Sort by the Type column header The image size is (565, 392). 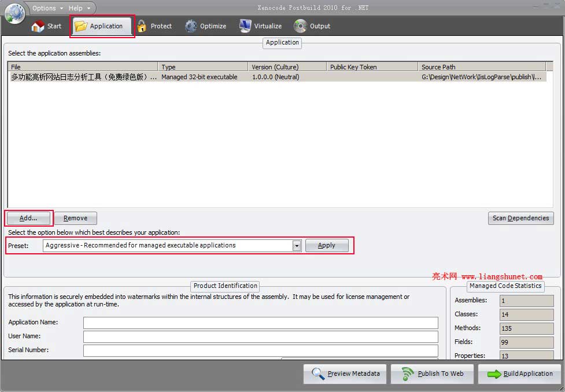point(203,67)
